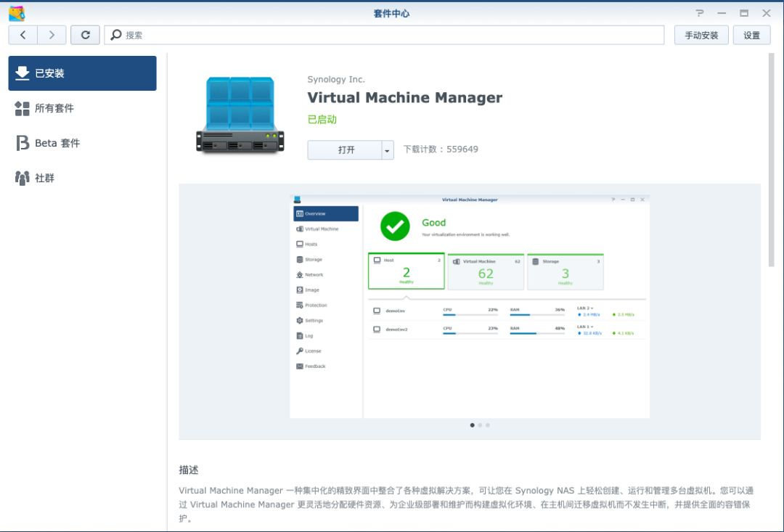
Task: Select the third screenshot carousel dot
Action: 488,425
